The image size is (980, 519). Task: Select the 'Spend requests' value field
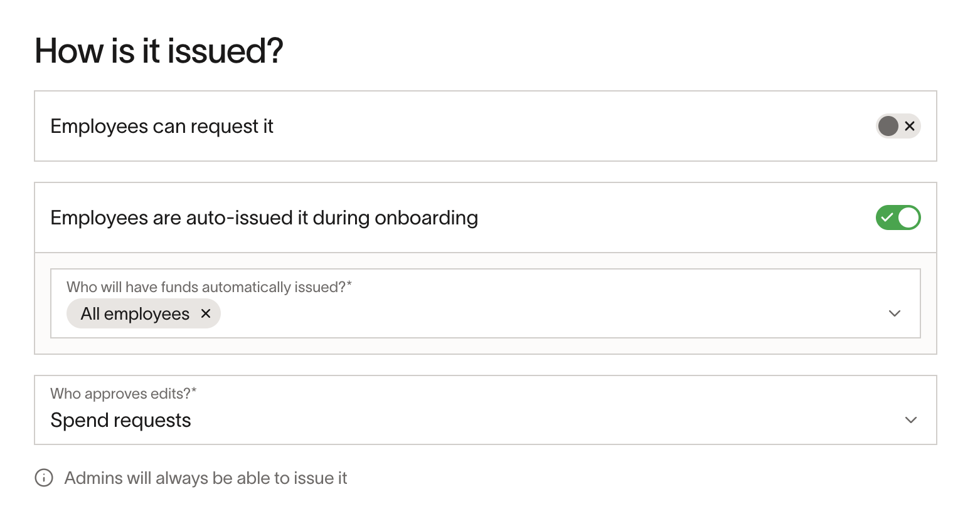(x=486, y=410)
